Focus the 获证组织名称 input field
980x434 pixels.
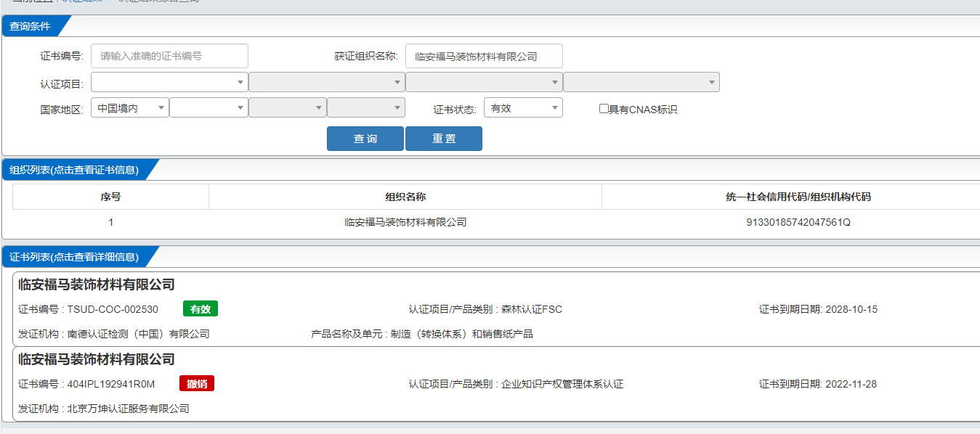pos(484,56)
